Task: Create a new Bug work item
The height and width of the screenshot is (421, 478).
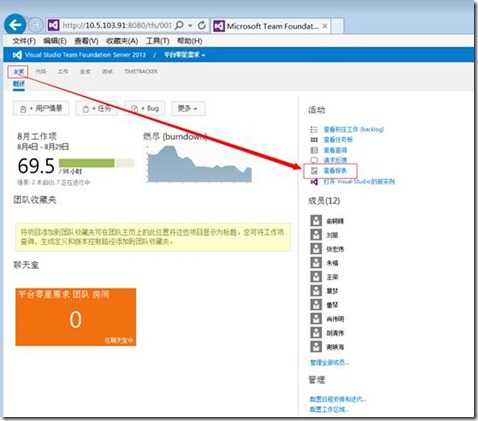Action: (145, 109)
